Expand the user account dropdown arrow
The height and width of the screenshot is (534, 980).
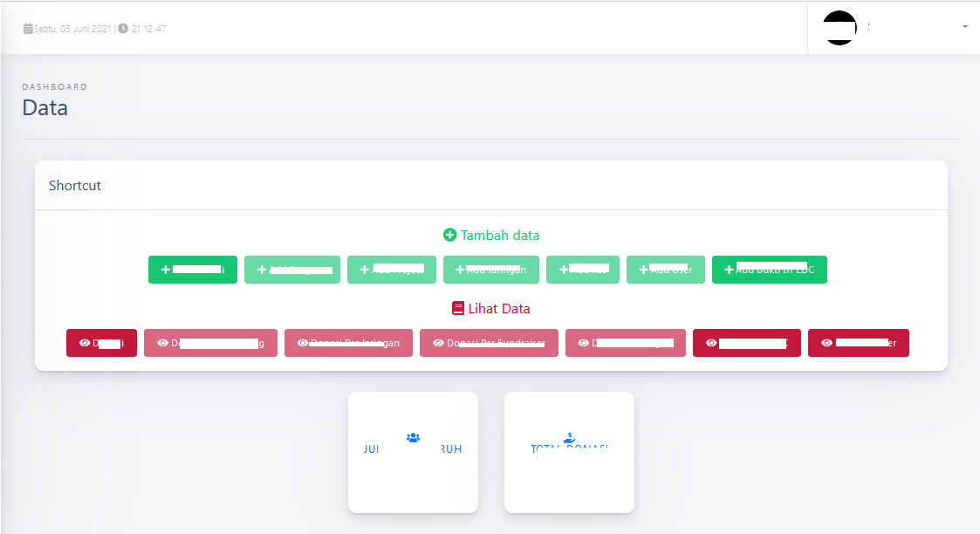coord(964,27)
